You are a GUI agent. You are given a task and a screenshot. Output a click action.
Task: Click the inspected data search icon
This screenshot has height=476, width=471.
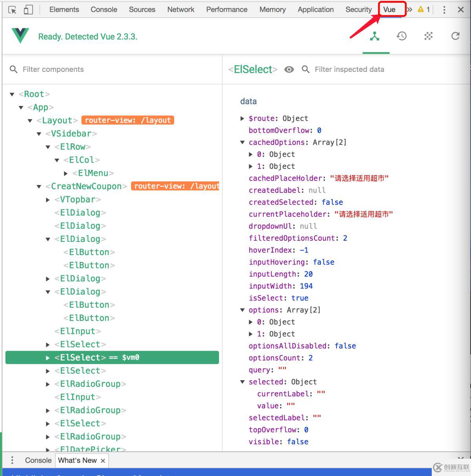coord(305,70)
